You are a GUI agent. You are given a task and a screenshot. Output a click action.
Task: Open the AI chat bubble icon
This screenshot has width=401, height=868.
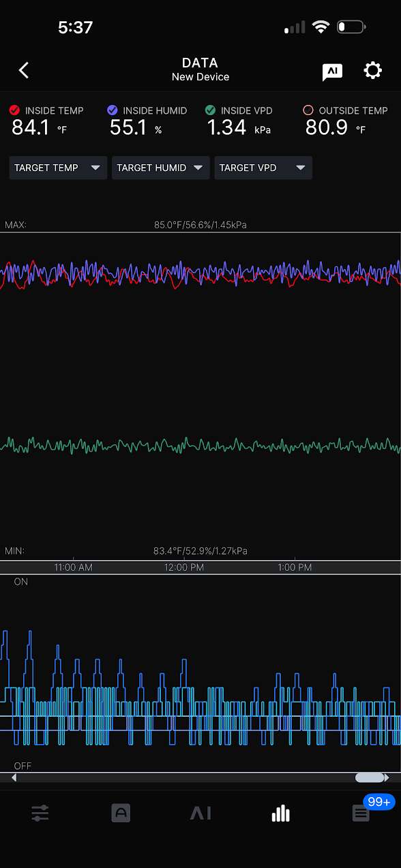pyautogui.click(x=332, y=72)
